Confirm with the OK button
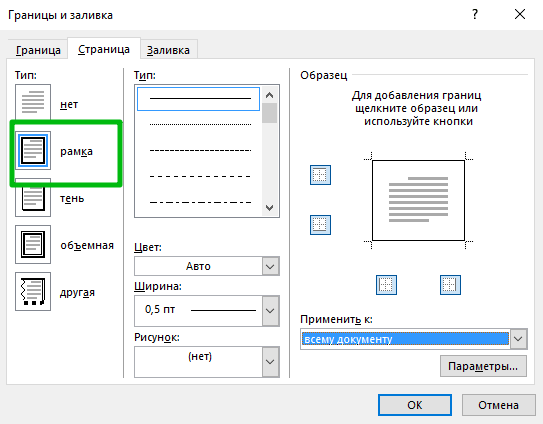This screenshot has height=424, width=543. pos(415,405)
